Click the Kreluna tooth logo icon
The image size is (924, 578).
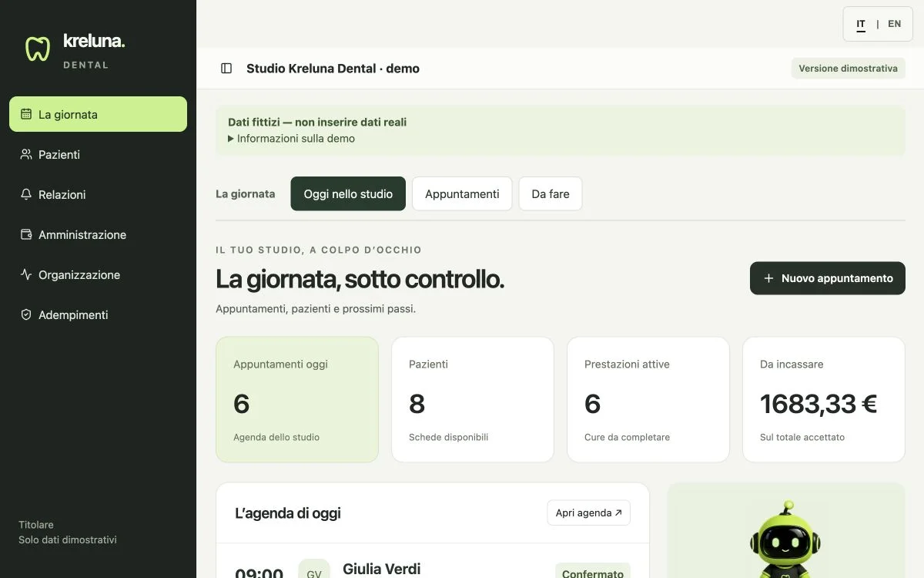(37, 49)
